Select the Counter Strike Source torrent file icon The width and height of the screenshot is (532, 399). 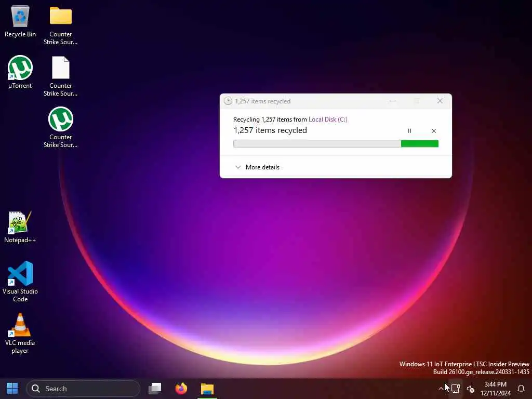coord(60,128)
